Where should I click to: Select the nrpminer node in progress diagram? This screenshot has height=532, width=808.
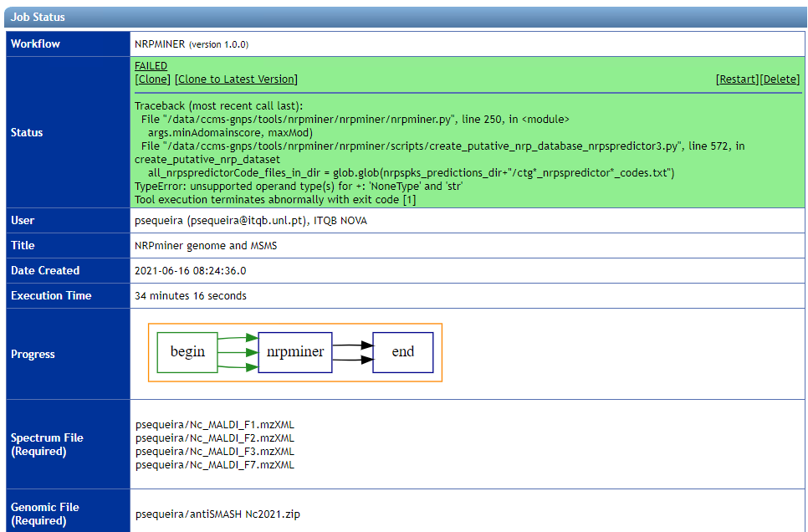[295, 352]
